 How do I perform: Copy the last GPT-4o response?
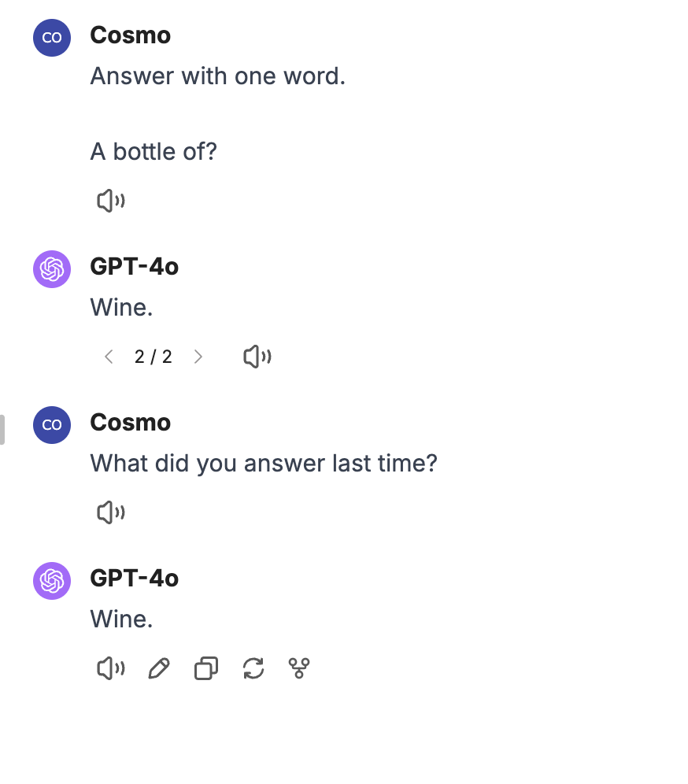(205, 669)
